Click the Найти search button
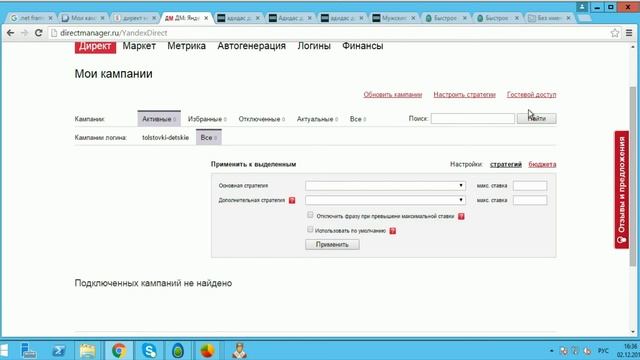This screenshot has height=360, width=640. pos(536,119)
